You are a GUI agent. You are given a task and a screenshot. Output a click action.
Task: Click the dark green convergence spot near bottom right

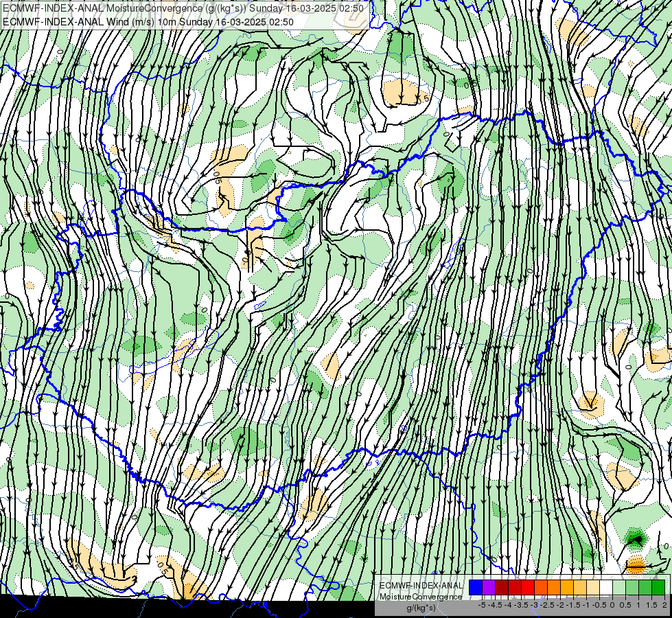(635, 539)
